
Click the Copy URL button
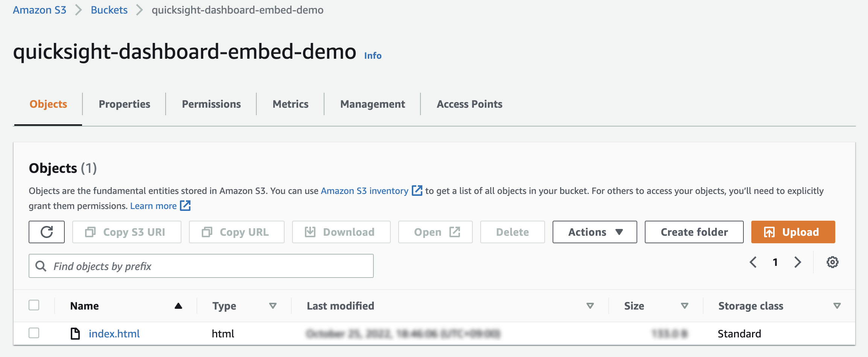(x=237, y=232)
